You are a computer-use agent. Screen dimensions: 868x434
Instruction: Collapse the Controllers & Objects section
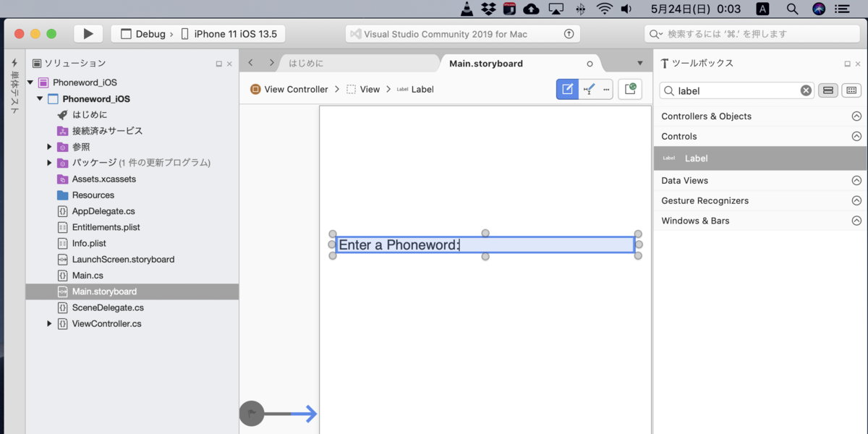pyautogui.click(x=856, y=116)
